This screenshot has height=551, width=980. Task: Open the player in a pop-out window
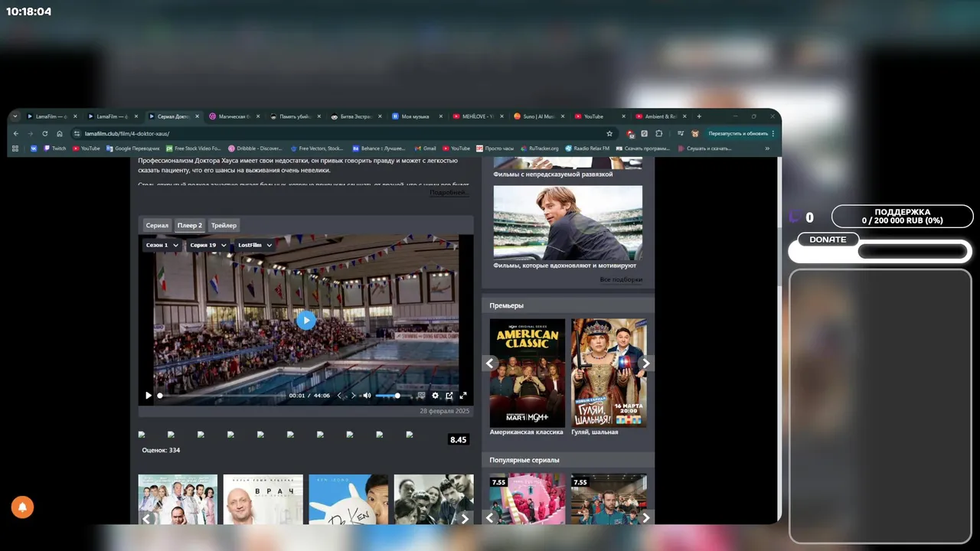click(449, 396)
